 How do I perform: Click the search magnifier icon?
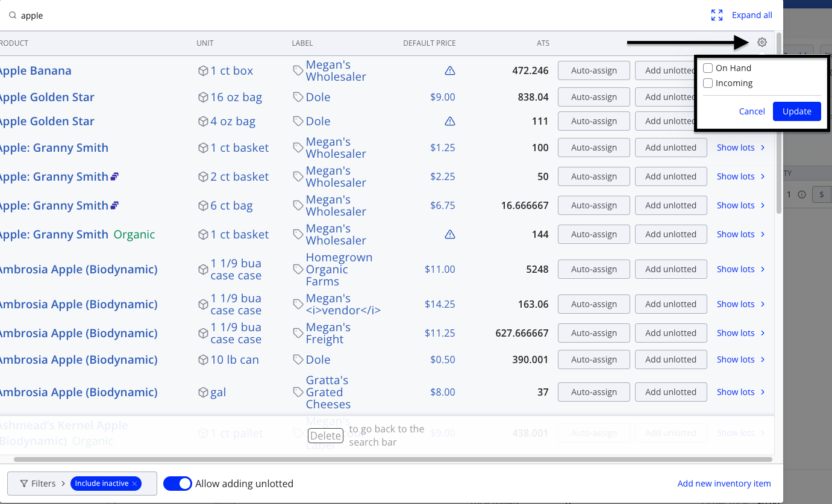coord(13,16)
